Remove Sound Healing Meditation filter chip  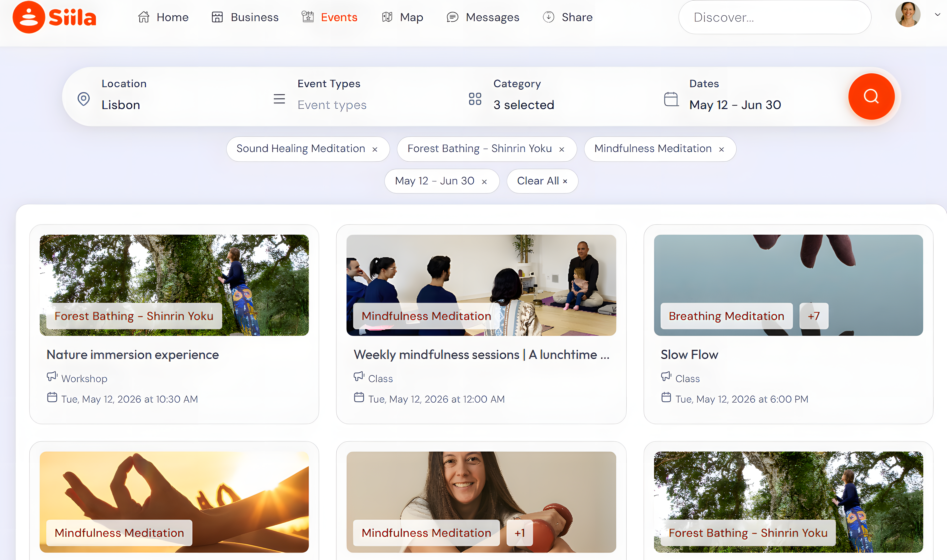[375, 149]
